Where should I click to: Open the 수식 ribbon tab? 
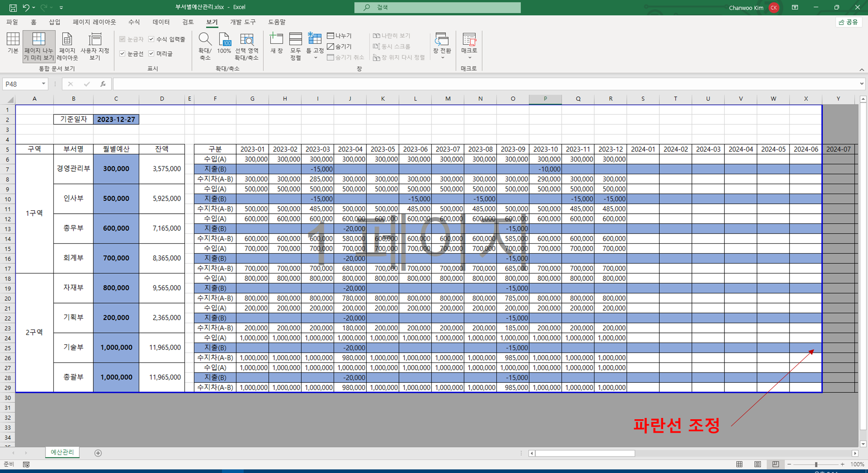134,22
